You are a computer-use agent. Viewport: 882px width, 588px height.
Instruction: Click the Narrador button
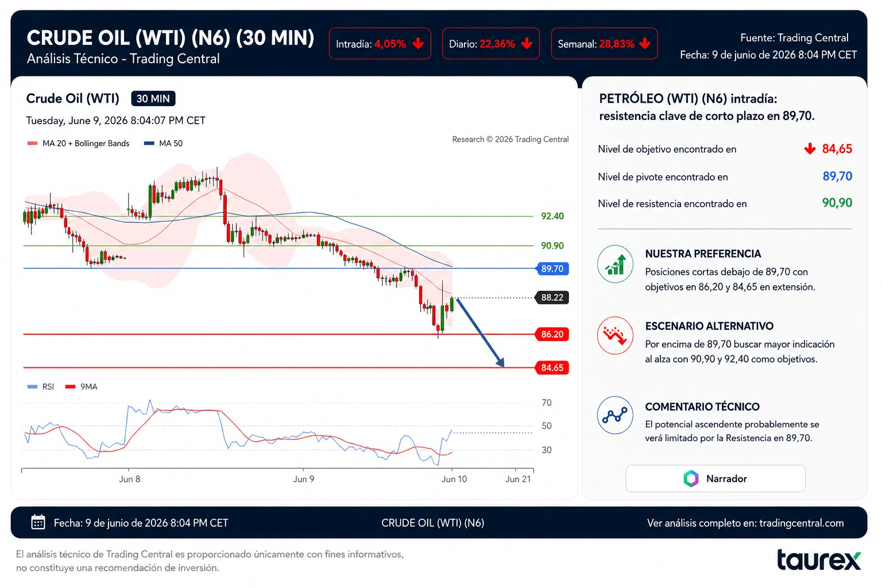(715, 478)
